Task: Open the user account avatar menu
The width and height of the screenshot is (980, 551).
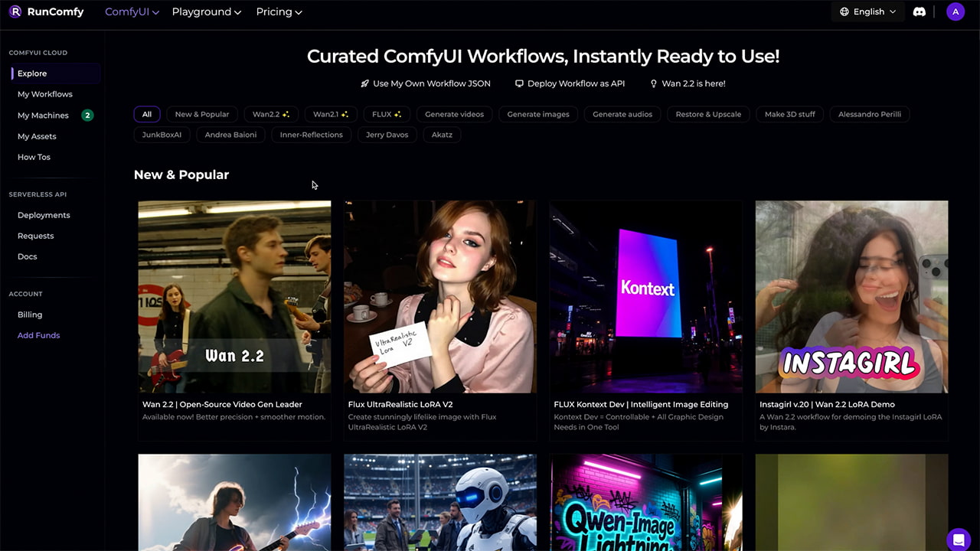Action: (955, 11)
